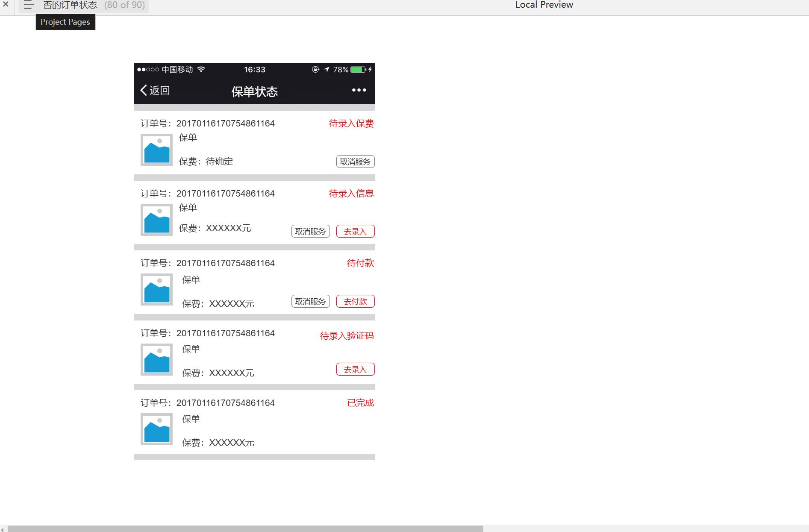Open the three-dots more menu in the header

click(359, 90)
